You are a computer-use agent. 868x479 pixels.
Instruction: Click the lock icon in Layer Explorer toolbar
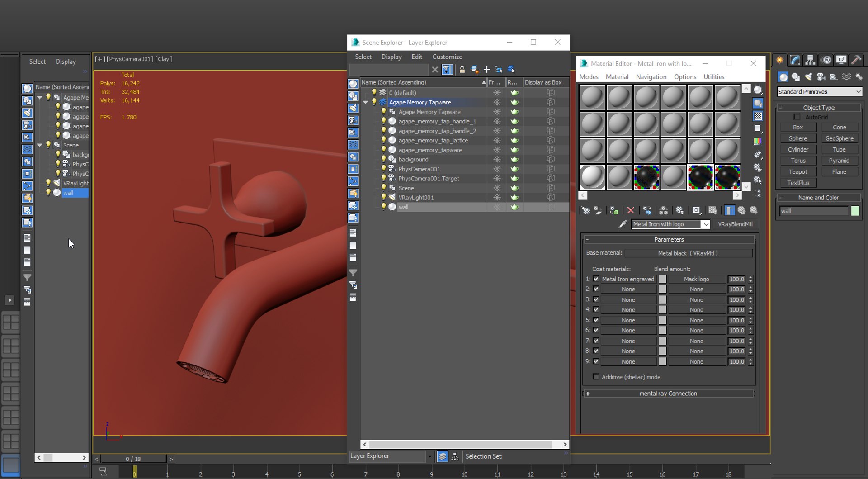click(x=462, y=70)
